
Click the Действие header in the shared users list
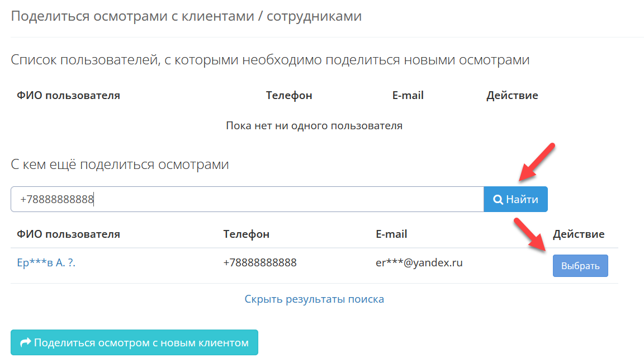(x=512, y=95)
